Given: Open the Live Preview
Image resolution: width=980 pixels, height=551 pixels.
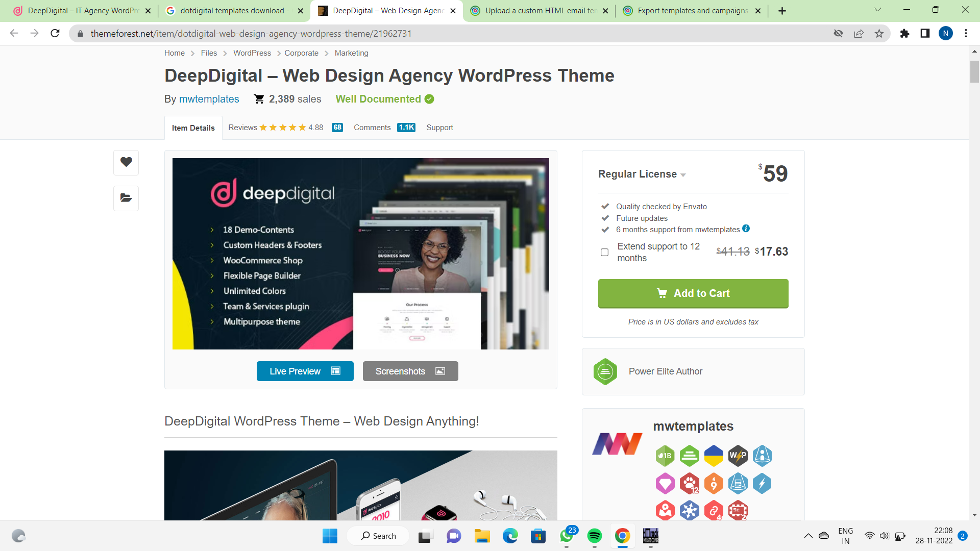Looking at the screenshot, I should tap(305, 371).
